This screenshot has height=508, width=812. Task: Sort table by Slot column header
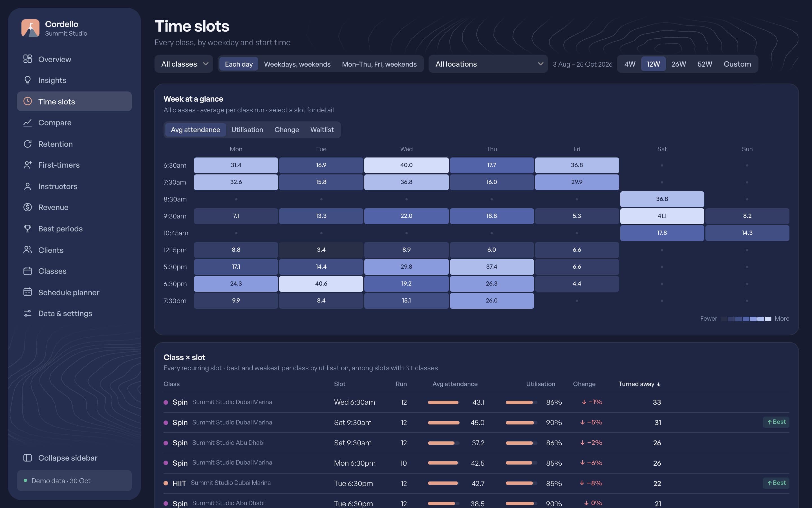[x=339, y=384]
